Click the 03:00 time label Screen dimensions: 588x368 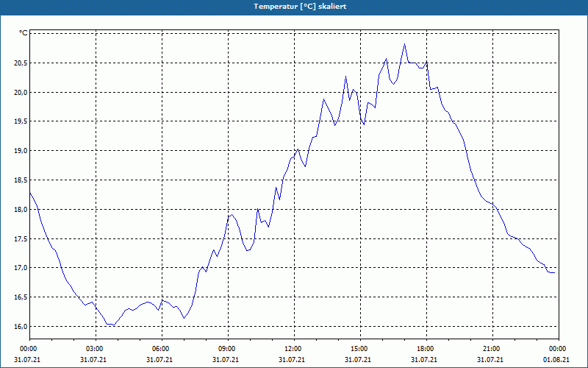(96, 349)
